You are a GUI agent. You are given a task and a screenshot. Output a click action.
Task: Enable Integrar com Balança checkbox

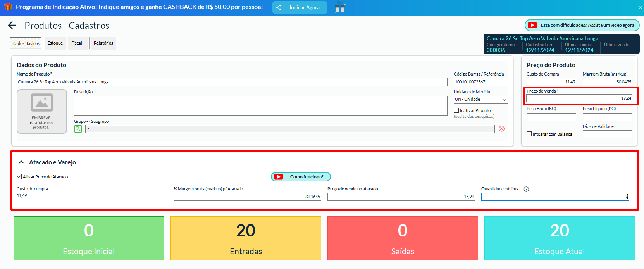[529, 134]
